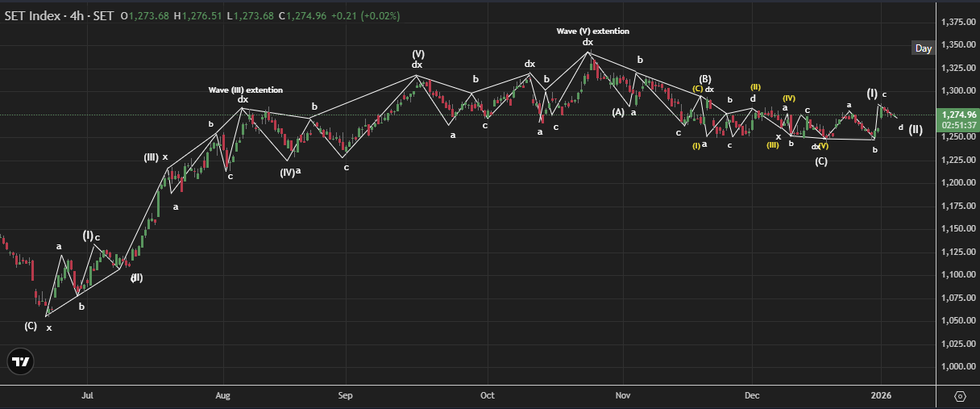Image resolution: width=980 pixels, height=409 pixels.
Task: Click the low value L1,273.68
Action: coord(250,16)
